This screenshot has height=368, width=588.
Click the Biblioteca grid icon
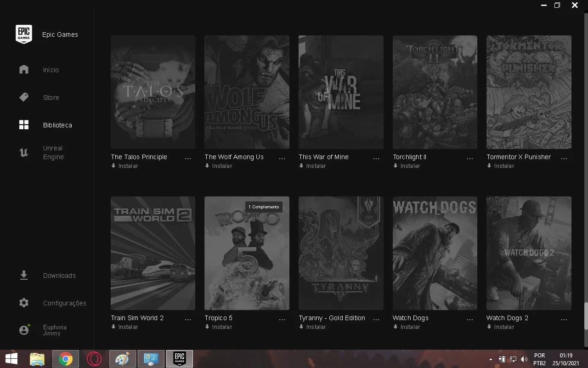coord(24,125)
